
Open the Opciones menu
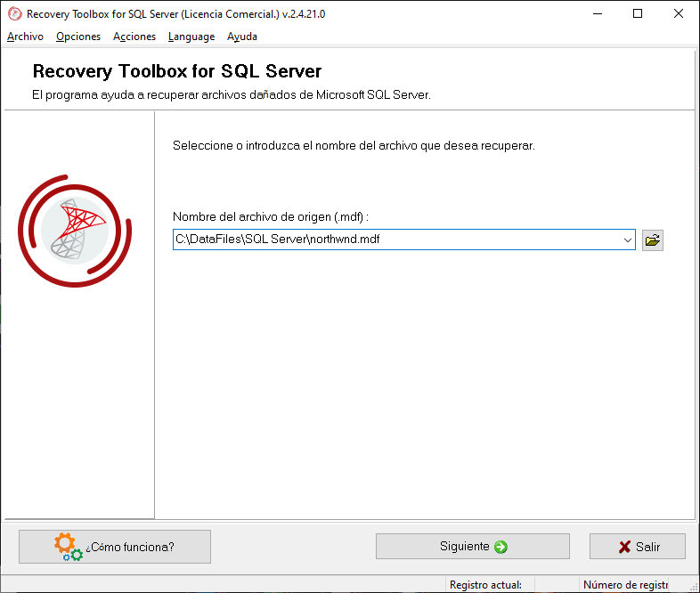[78, 37]
